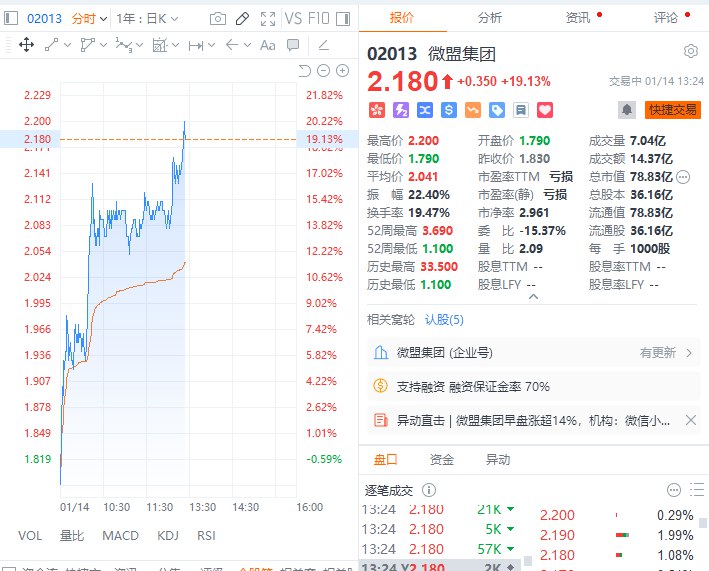Expand chart to fullscreen icon
This screenshot has width=709, height=571.
tap(268, 19)
